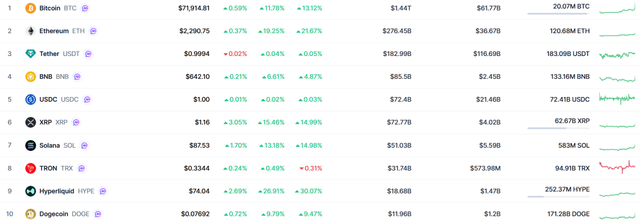Open the Tether 7-day sparkline chart
Image resolution: width=644 pixels, height=224 pixels.
(x=617, y=54)
